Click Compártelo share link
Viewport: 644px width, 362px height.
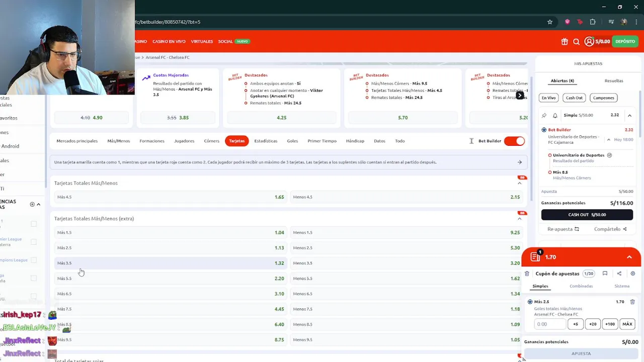pyautogui.click(x=610, y=229)
